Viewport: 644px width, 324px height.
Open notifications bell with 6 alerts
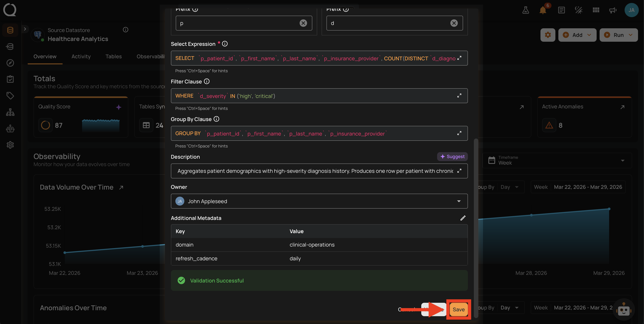click(x=543, y=10)
